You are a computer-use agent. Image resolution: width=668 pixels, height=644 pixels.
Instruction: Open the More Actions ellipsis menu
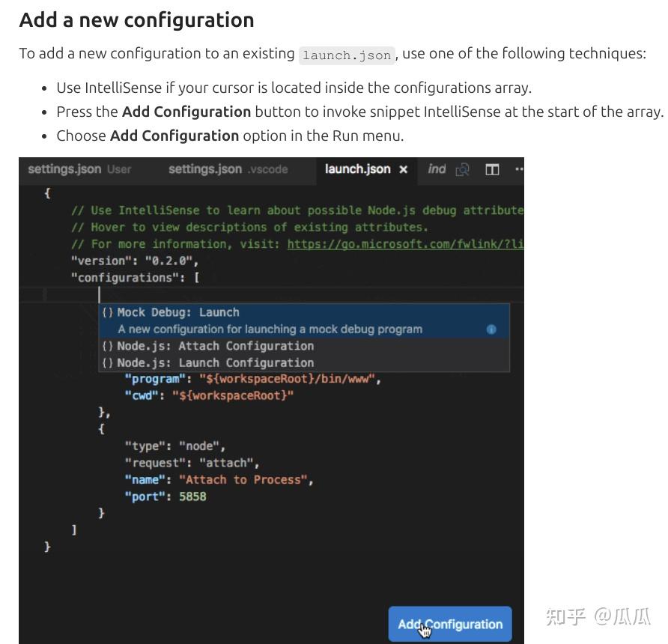(518, 170)
